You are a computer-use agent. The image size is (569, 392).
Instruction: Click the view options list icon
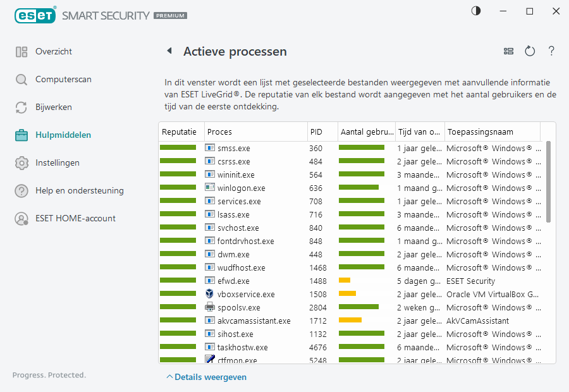[x=508, y=51]
